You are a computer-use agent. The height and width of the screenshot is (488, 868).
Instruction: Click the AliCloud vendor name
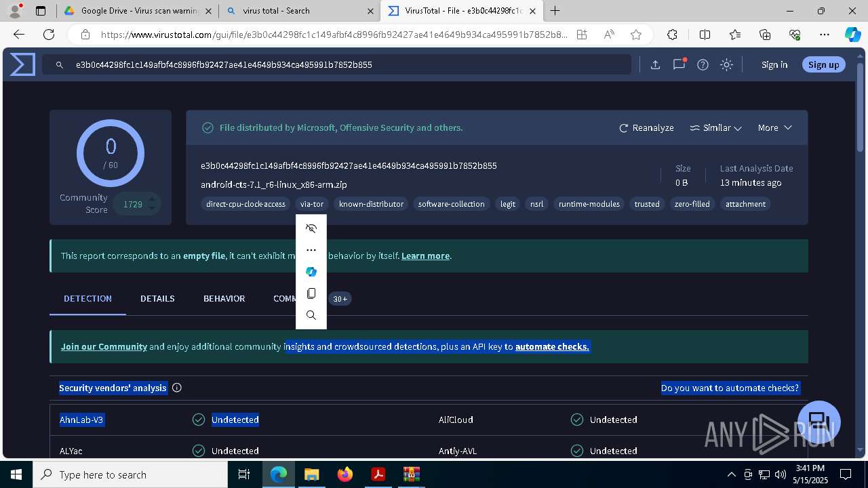pos(456,420)
